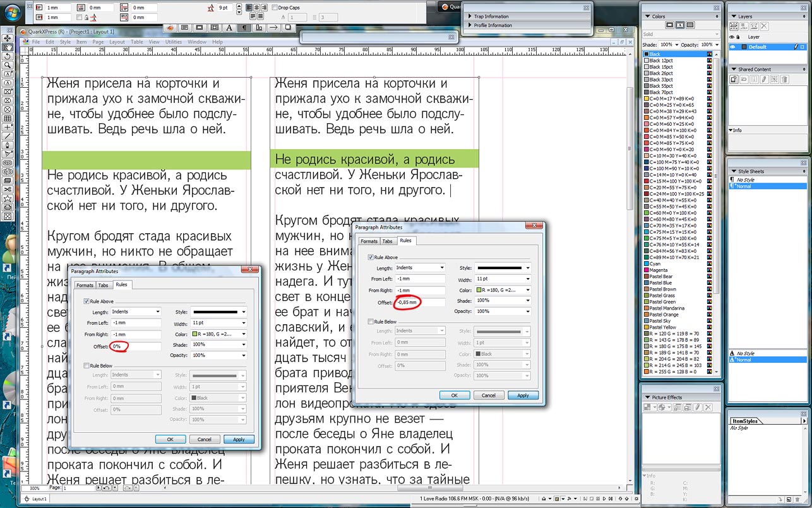Click Apply in left Paragraph Attributes dialog
Image resolution: width=812 pixels, height=508 pixels.
(239, 439)
